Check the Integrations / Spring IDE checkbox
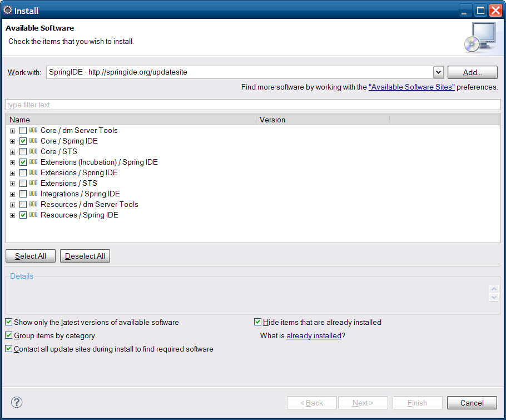Viewport: 506px width, 420px height. 23,194
